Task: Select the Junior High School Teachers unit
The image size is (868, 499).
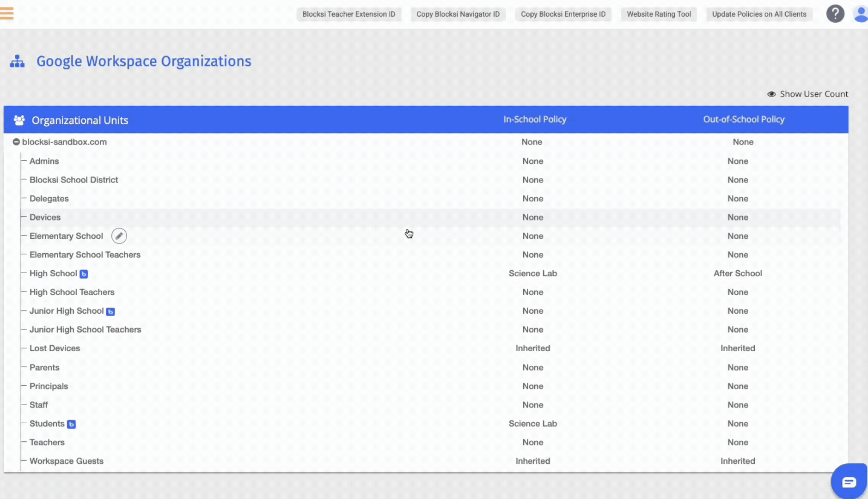Action: tap(86, 329)
